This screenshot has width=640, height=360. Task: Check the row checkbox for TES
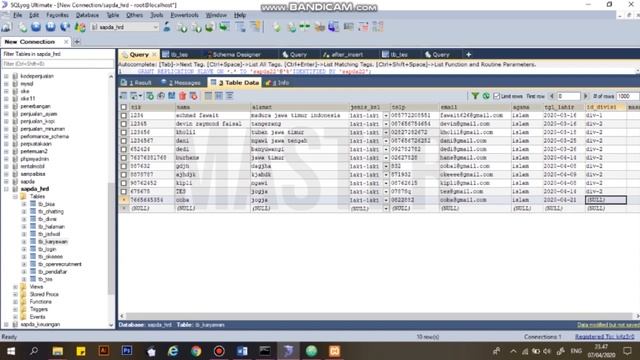click(124, 191)
